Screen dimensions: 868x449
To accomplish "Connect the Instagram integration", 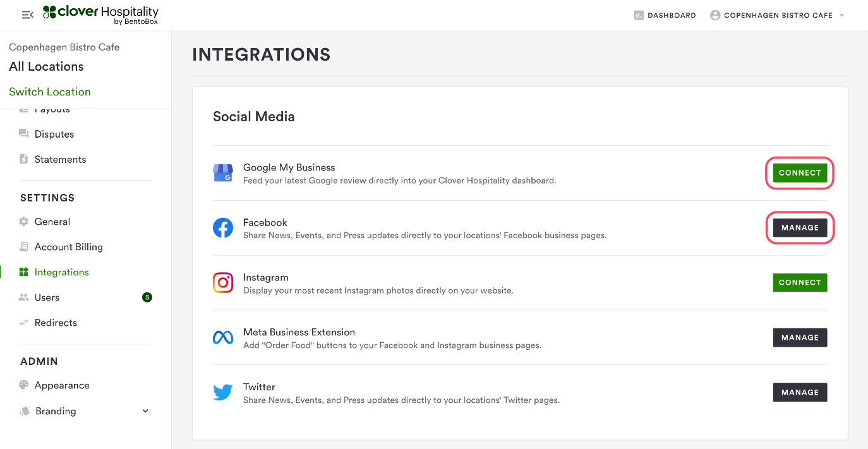I will pos(800,283).
